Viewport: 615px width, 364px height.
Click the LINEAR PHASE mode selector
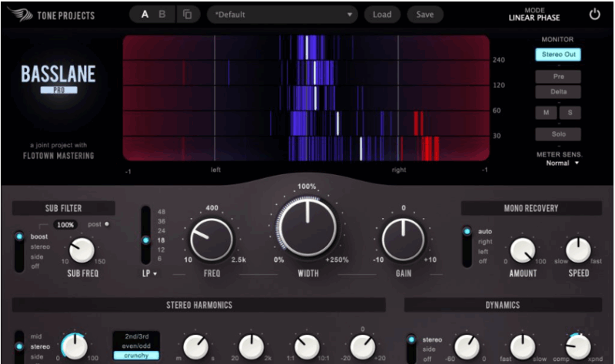tap(534, 18)
